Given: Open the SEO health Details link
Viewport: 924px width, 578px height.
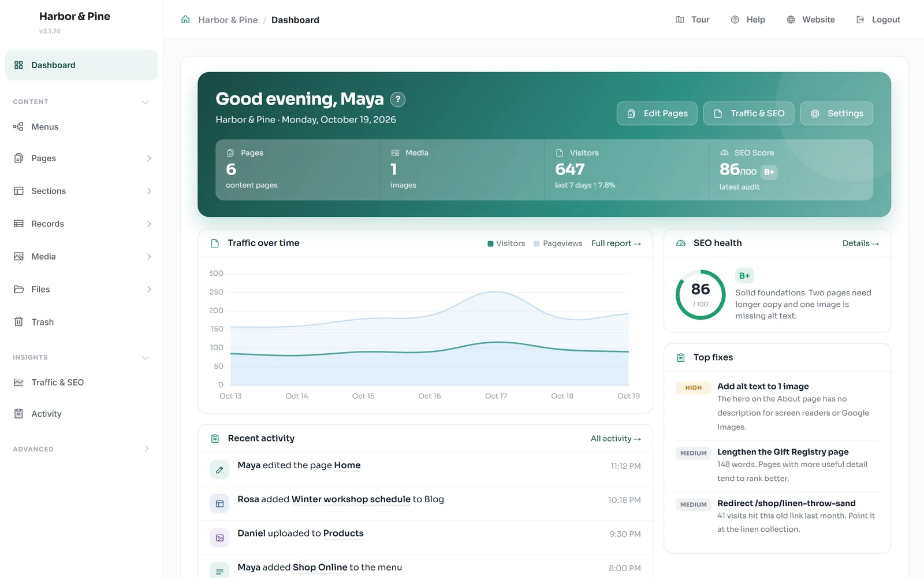Looking at the screenshot, I should 860,243.
